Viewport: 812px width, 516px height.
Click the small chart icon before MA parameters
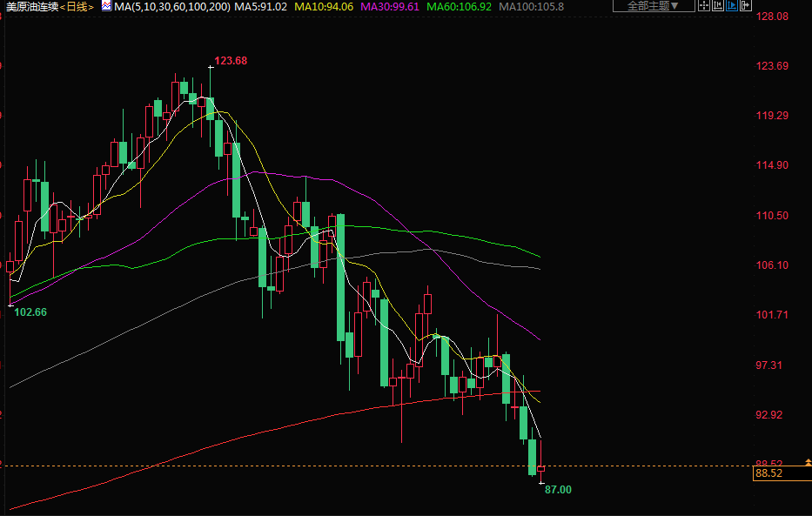(x=106, y=6)
